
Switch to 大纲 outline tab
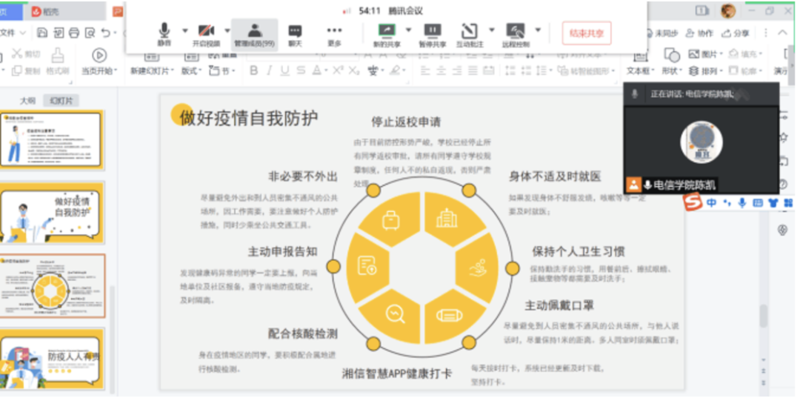[x=28, y=101]
